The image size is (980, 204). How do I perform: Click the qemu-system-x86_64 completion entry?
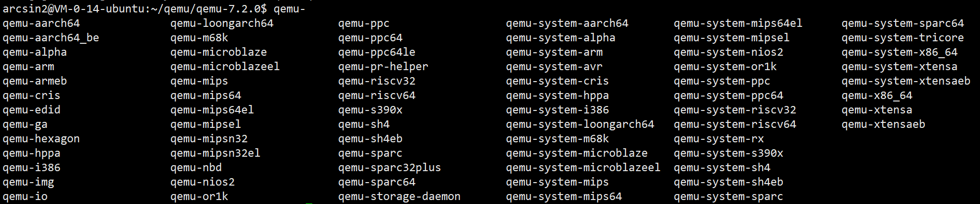(x=899, y=52)
